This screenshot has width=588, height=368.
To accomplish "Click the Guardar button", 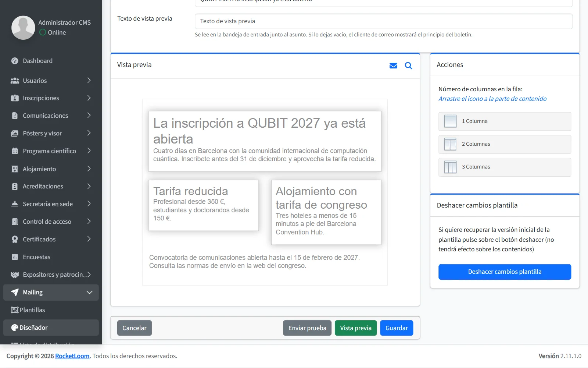I will (397, 328).
